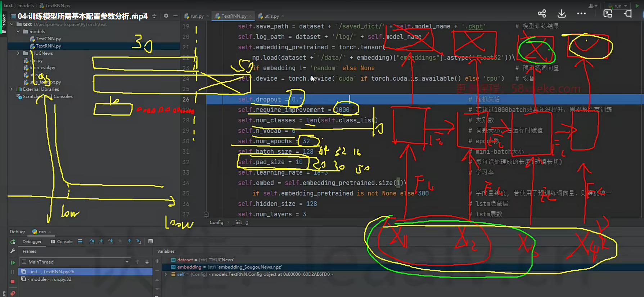Click the video share icon
The height and width of the screenshot is (297, 644).
pos(542,14)
